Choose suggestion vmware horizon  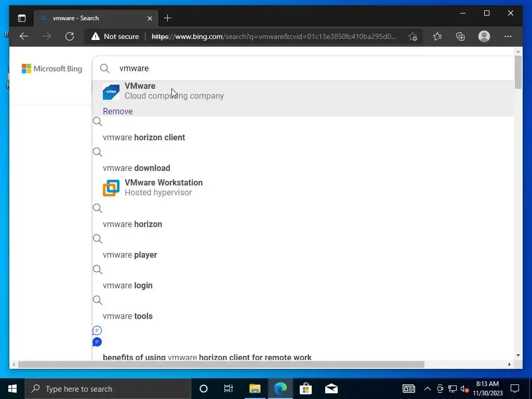132,224
